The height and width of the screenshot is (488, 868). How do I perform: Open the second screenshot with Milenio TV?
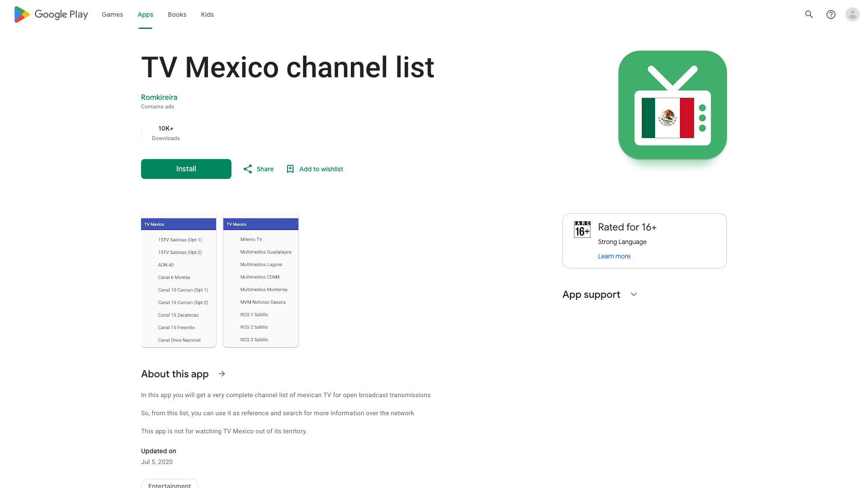261,280
